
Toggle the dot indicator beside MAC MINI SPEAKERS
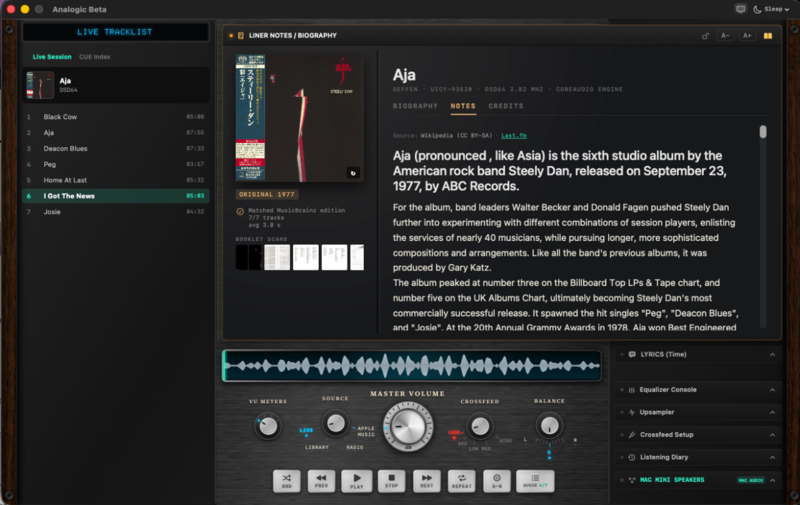click(622, 480)
